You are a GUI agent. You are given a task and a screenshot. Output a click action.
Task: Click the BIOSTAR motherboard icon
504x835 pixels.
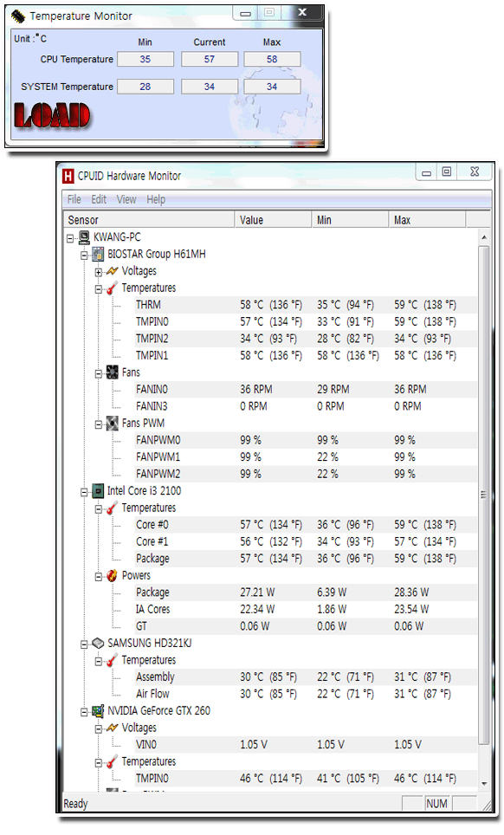[x=98, y=254]
